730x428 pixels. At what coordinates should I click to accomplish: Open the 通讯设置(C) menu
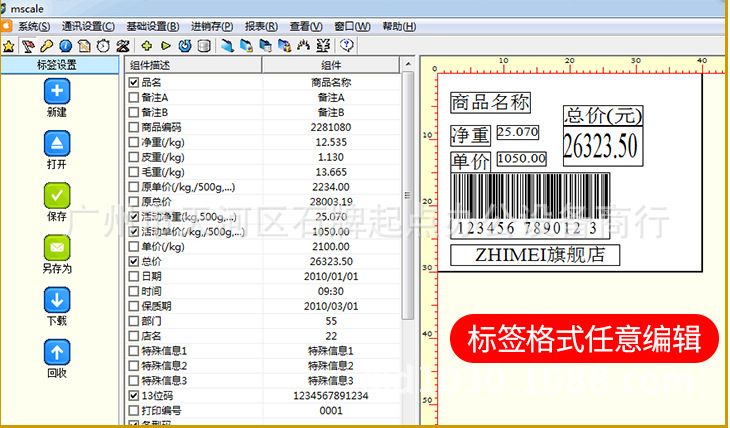(88, 27)
